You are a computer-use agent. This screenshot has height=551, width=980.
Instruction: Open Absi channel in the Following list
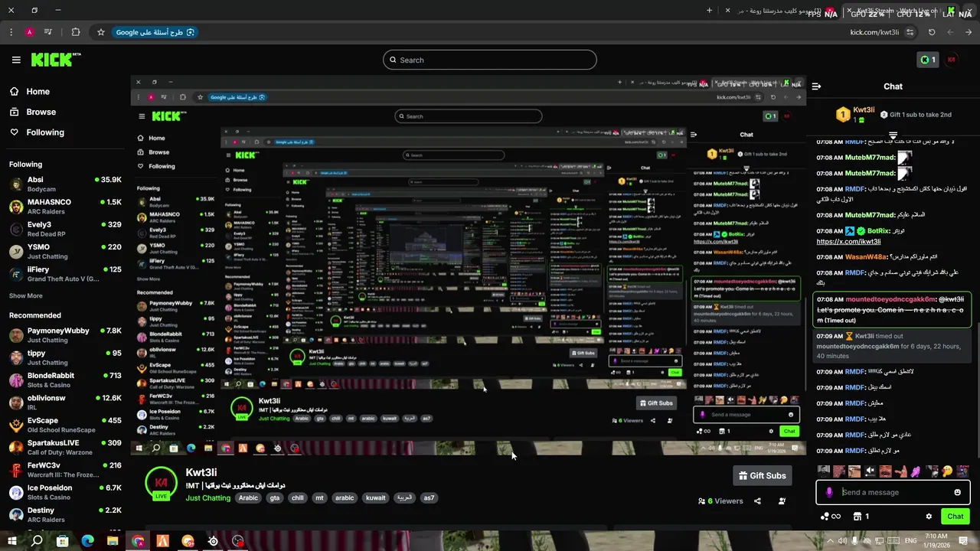click(x=65, y=184)
